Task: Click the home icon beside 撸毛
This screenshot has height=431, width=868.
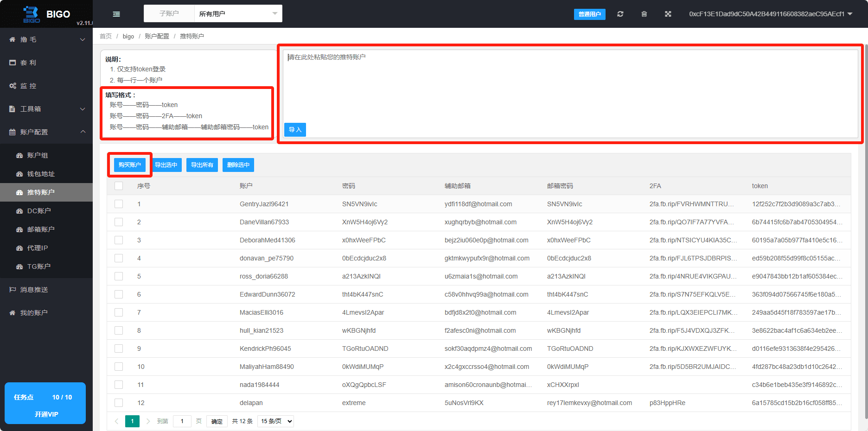Action: click(x=13, y=39)
